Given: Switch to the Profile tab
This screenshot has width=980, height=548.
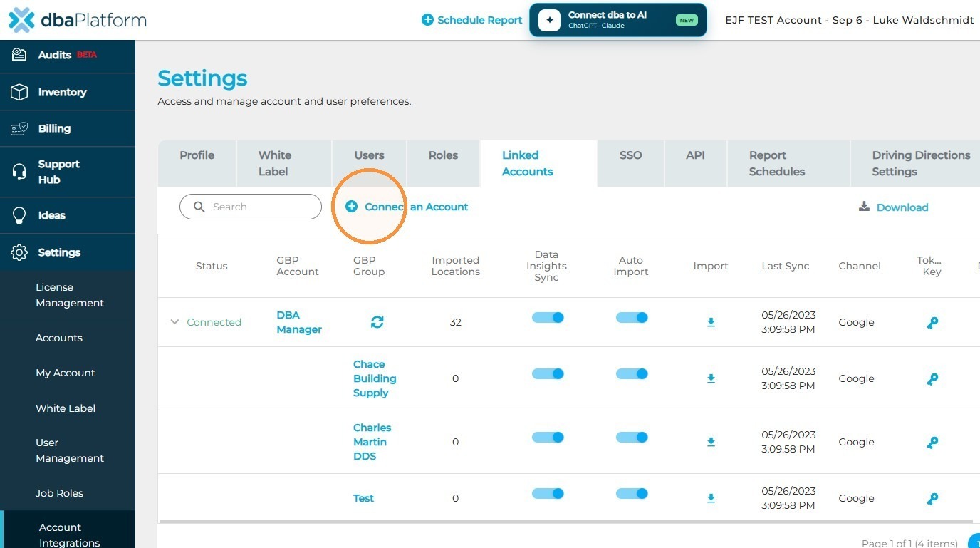Looking at the screenshot, I should 197,163.
